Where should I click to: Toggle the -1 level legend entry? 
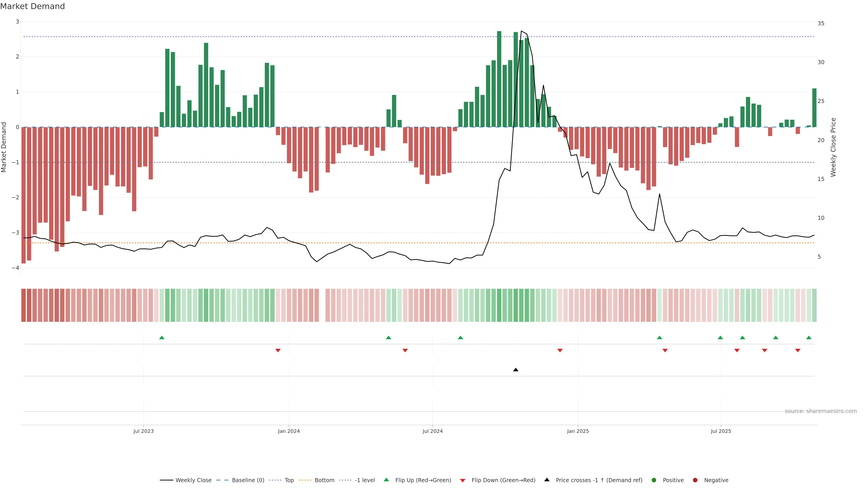[x=365, y=480]
